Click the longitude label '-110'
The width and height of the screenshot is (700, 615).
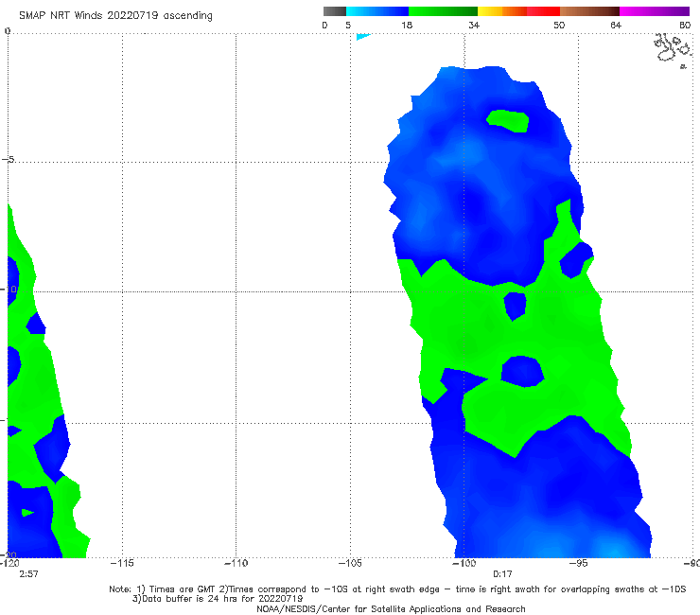click(236, 563)
